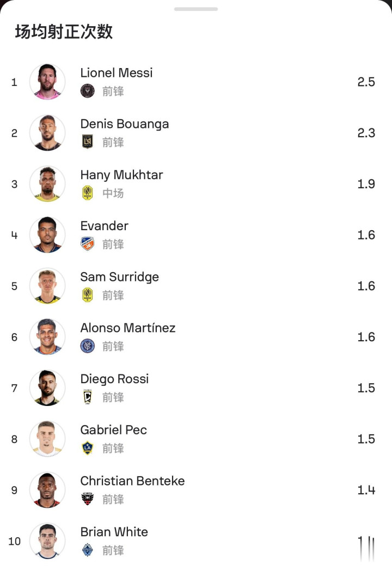Open Hany Mukhtar's player name link

pos(121,175)
